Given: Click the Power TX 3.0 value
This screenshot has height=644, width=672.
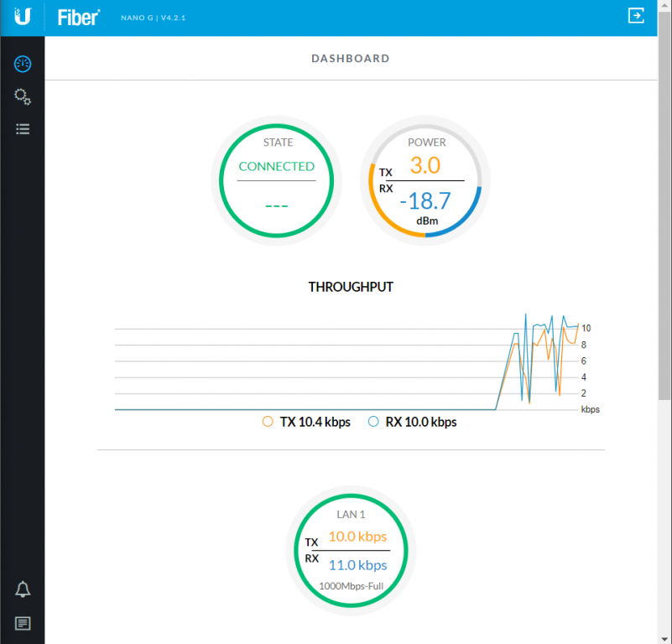Looking at the screenshot, I should [x=425, y=166].
